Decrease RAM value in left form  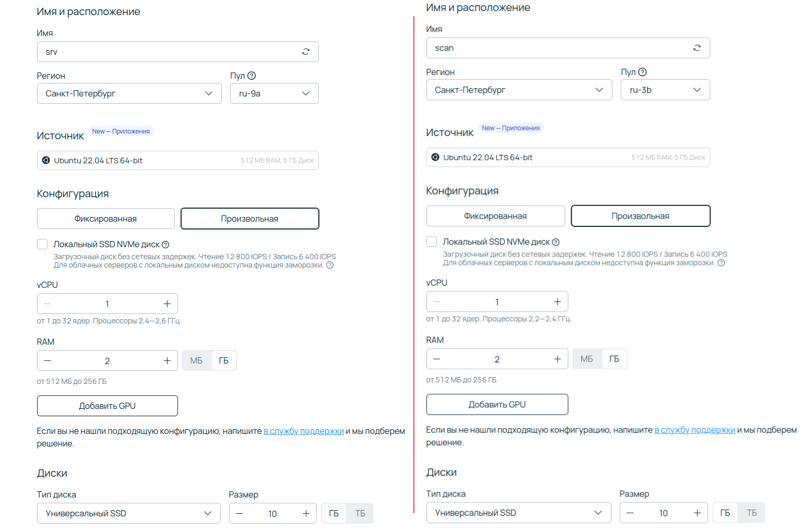click(47, 361)
